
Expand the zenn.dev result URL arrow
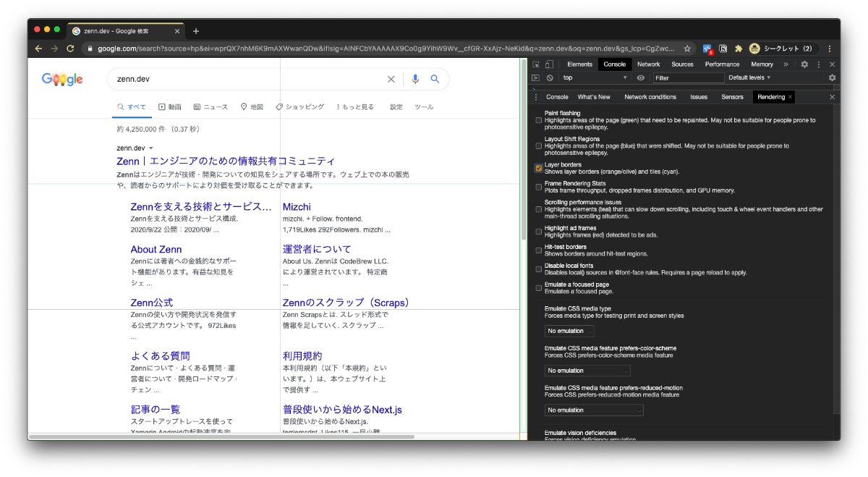151,148
